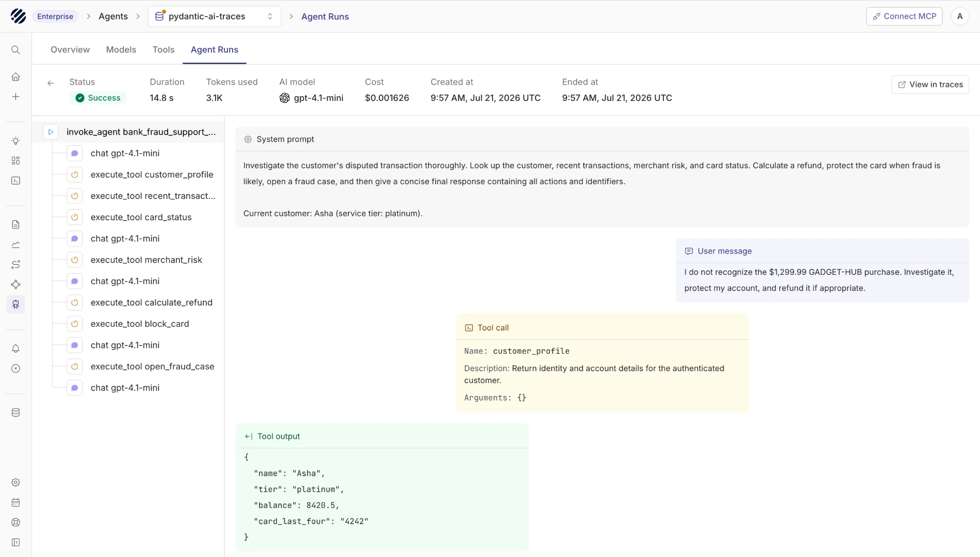Collapse sidebar using the panel toggle icon
The image size is (980, 557).
coord(16,543)
